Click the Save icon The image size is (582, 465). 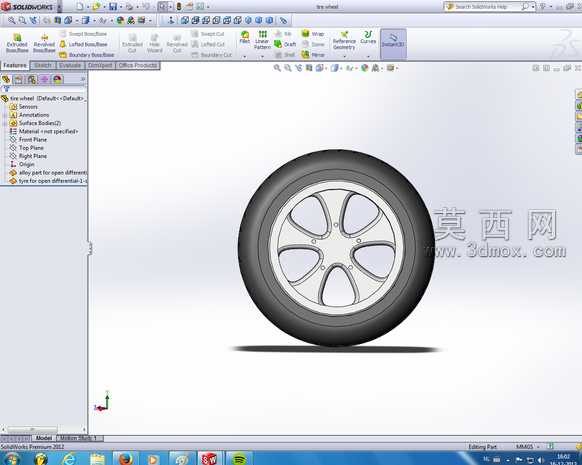[113, 6]
